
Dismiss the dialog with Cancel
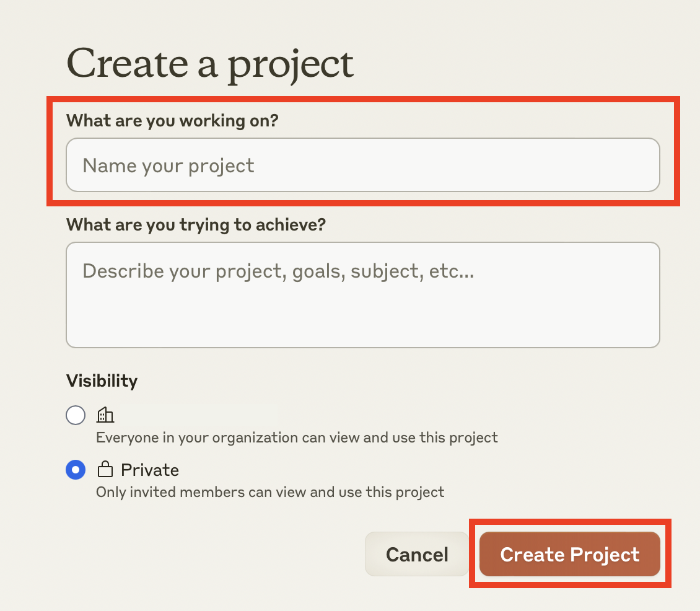point(416,554)
